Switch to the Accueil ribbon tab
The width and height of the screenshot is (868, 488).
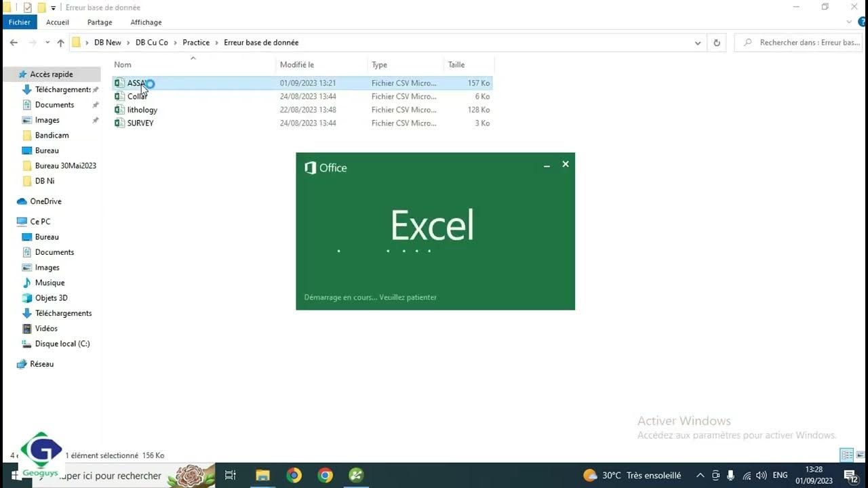pyautogui.click(x=58, y=22)
